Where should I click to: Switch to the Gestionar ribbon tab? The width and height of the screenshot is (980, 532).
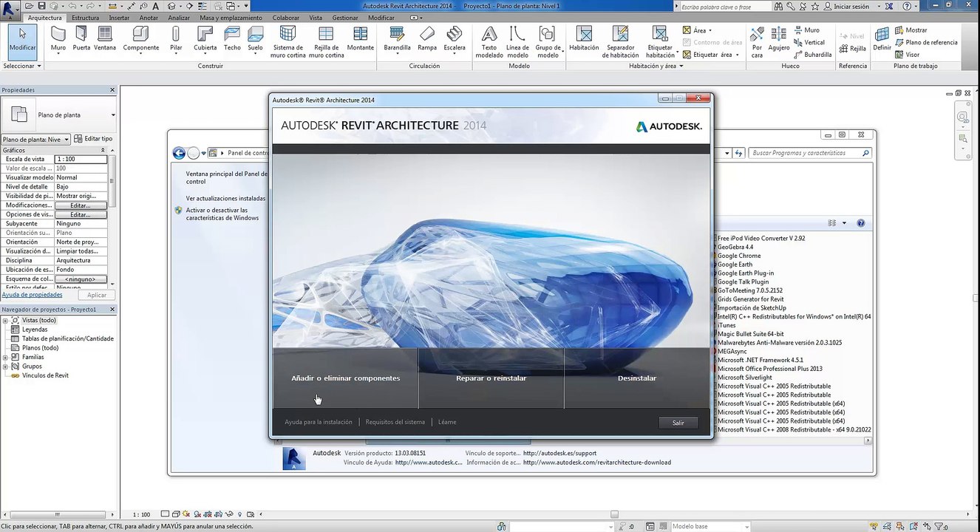(345, 18)
